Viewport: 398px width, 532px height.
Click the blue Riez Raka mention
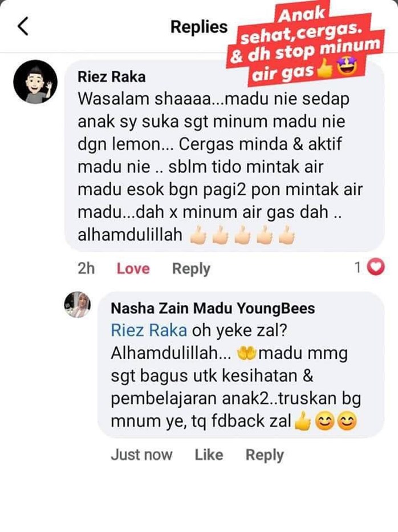149,330
